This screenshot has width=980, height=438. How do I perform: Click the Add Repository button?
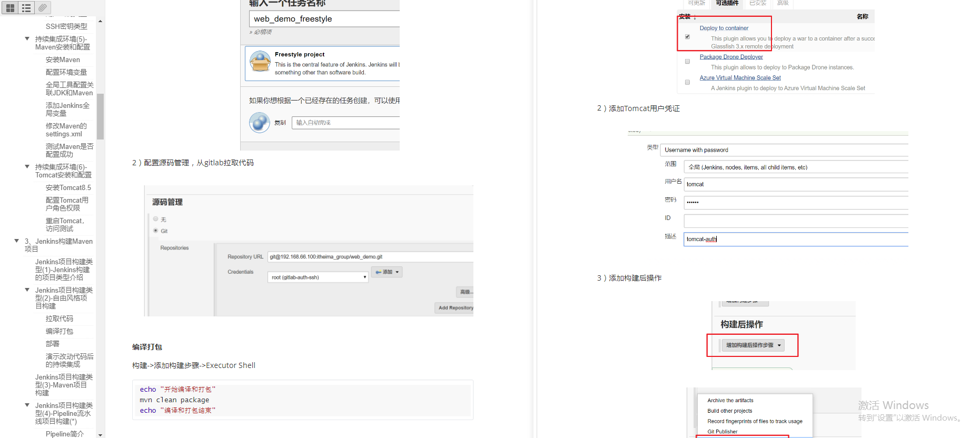tap(454, 308)
